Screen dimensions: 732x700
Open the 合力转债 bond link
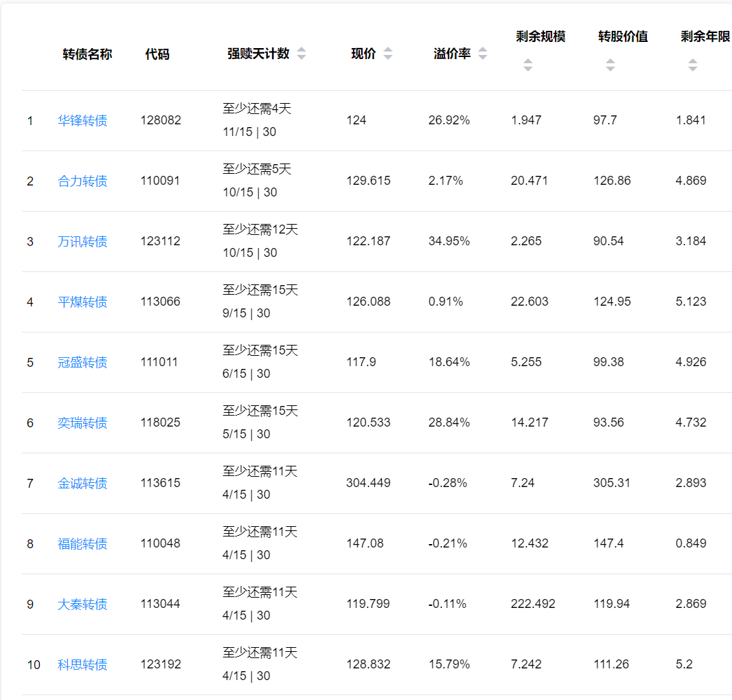click(x=82, y=181)
